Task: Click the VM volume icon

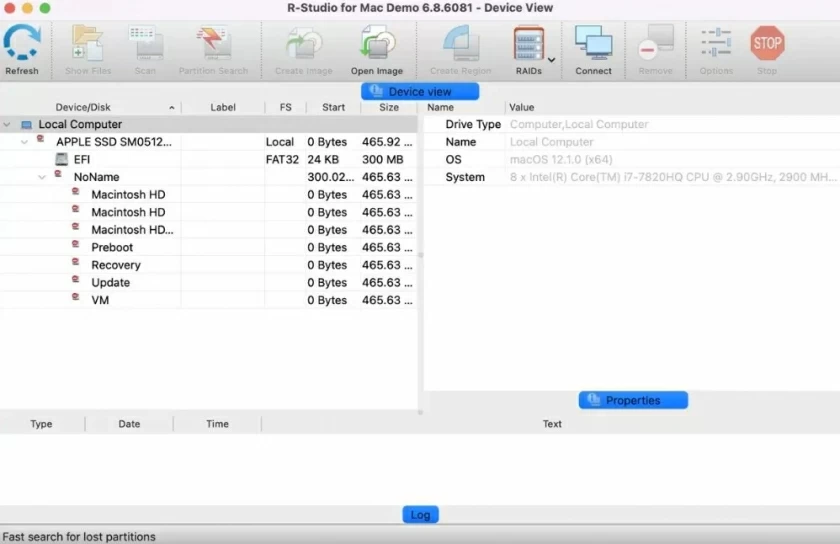Action: click(x=76, y=296)
